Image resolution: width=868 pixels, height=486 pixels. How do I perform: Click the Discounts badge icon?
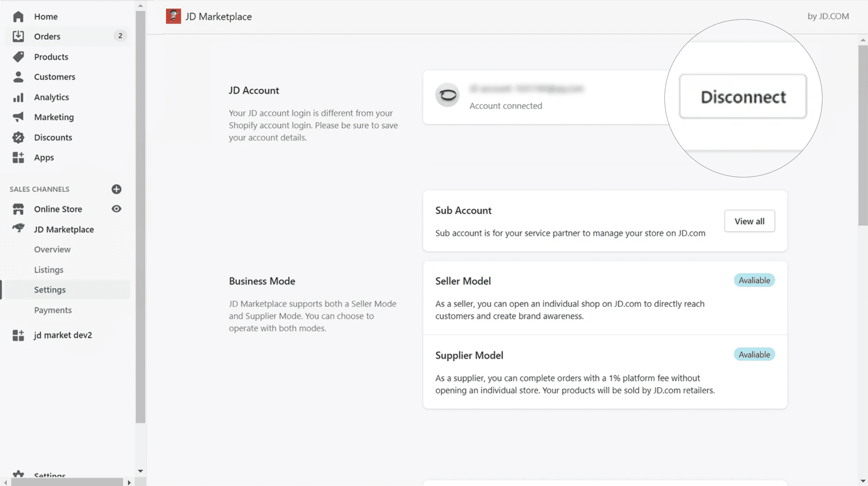18,137
